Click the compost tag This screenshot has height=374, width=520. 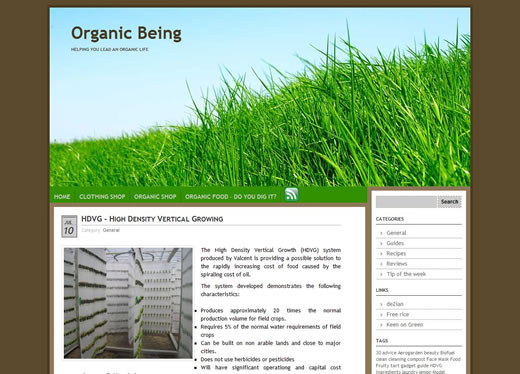tap(416, 359)
